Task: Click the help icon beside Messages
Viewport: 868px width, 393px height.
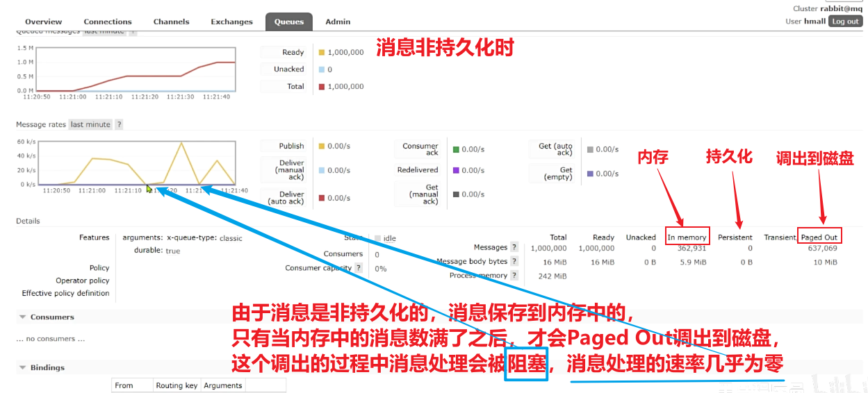Action: coord(514,247)
